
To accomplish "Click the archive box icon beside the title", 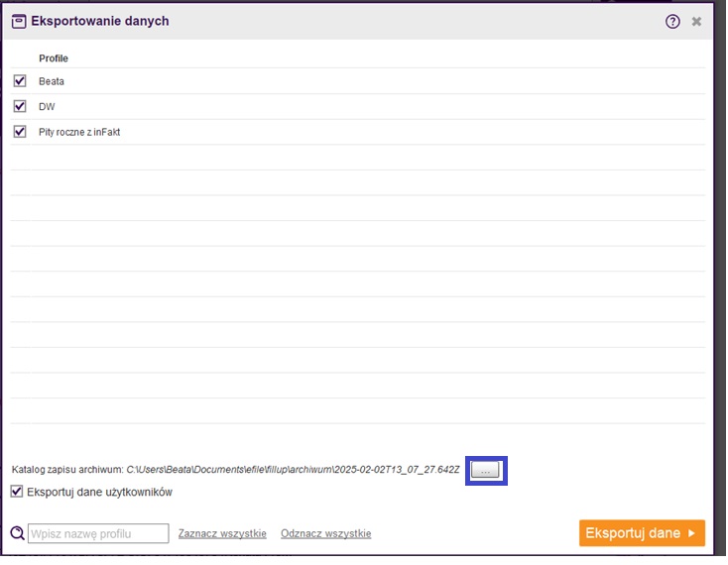I will point(19,22).
